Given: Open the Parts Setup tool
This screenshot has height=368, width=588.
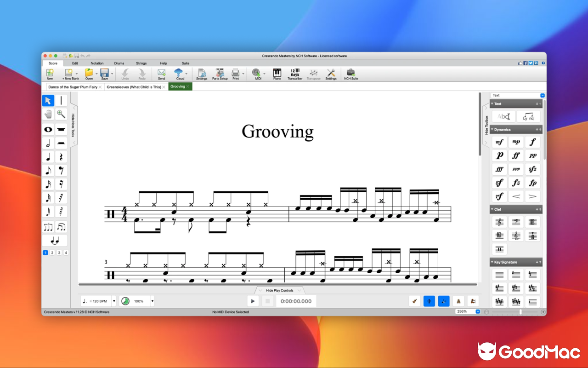Looking at the screenshot, I should (220, 74).
